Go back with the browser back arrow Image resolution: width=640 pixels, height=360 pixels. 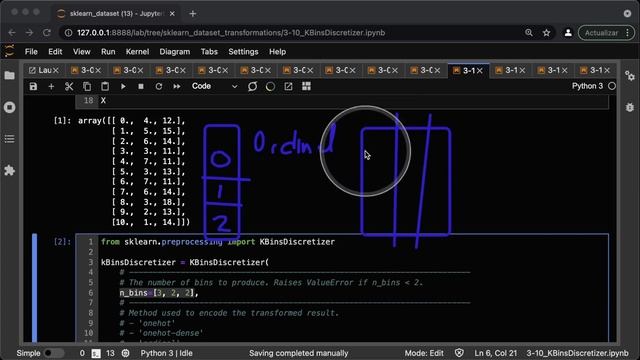(x=12, y=33)
